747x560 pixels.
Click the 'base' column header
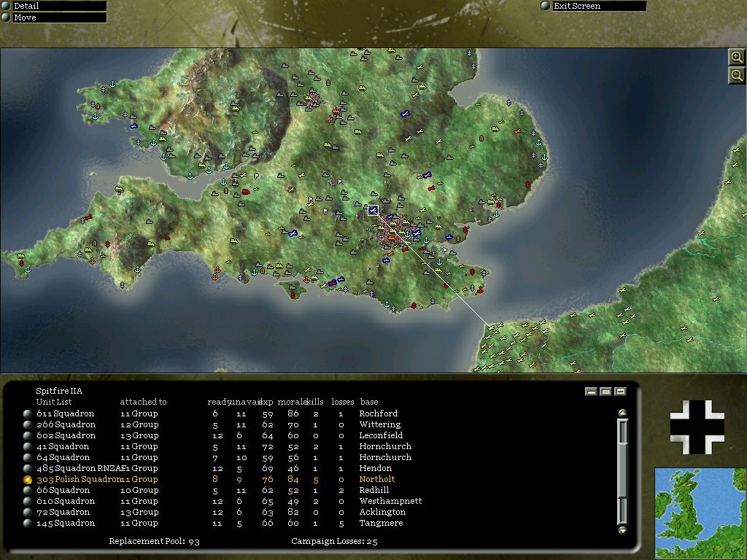369,402
